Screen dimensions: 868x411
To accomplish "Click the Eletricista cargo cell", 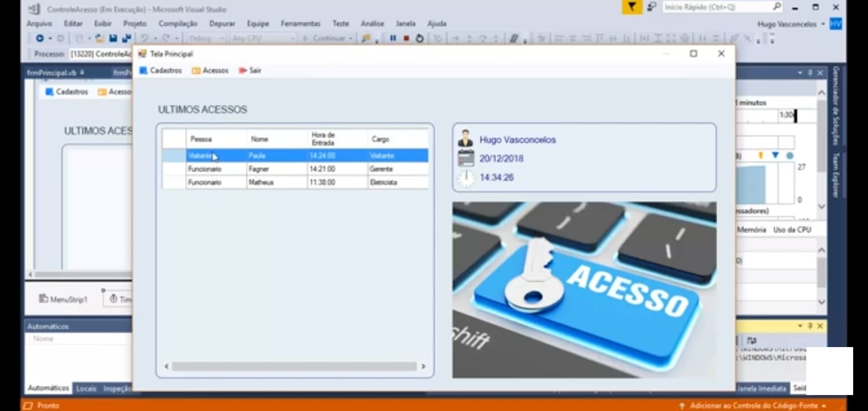I will pos(398,182).
